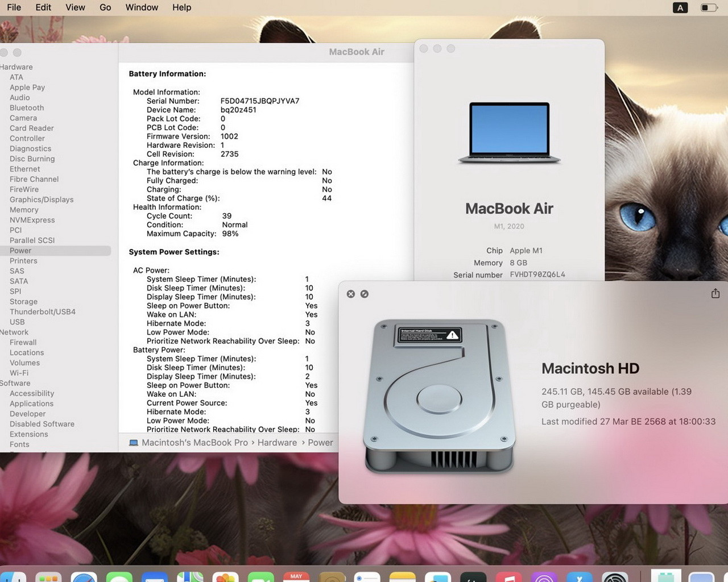Select Volumes under Network

coord(24,363)
